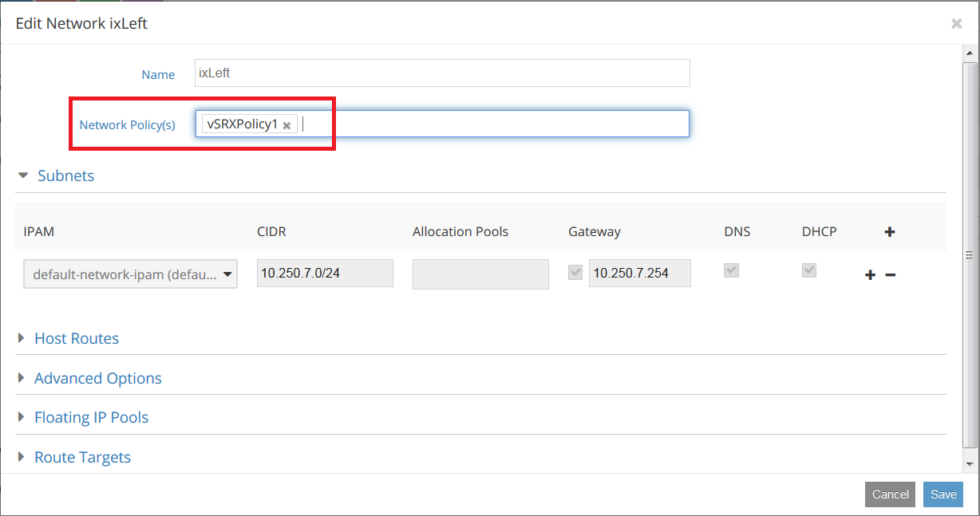Click the DHCP column header
The width and height of the screenshot is (980, 516).
coord(820,232)
